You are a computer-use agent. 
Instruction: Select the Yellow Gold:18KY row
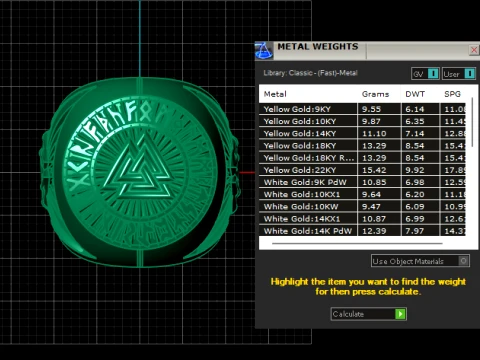click(362, 146)
